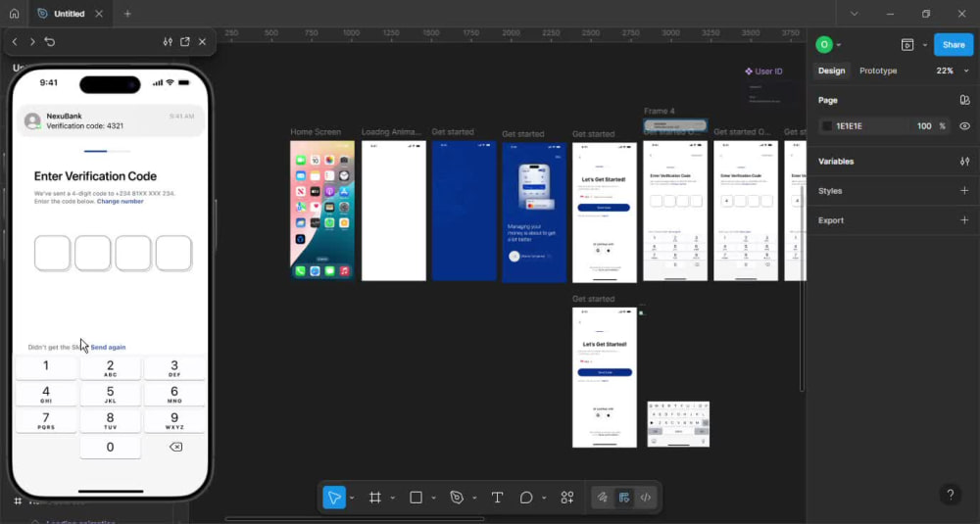980x524 pixels.
Task: Open preview options sliders icon
Action: coord(168,42)
